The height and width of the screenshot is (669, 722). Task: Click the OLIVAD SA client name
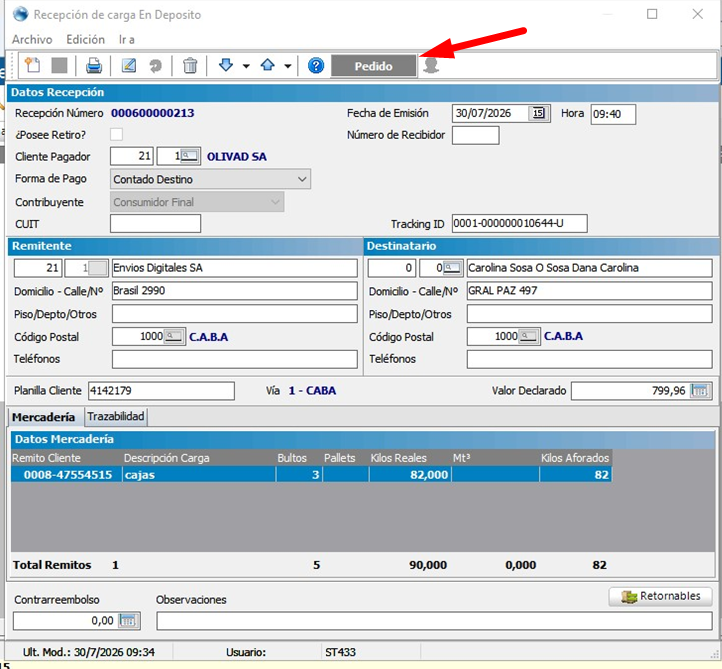click(237, 157)
